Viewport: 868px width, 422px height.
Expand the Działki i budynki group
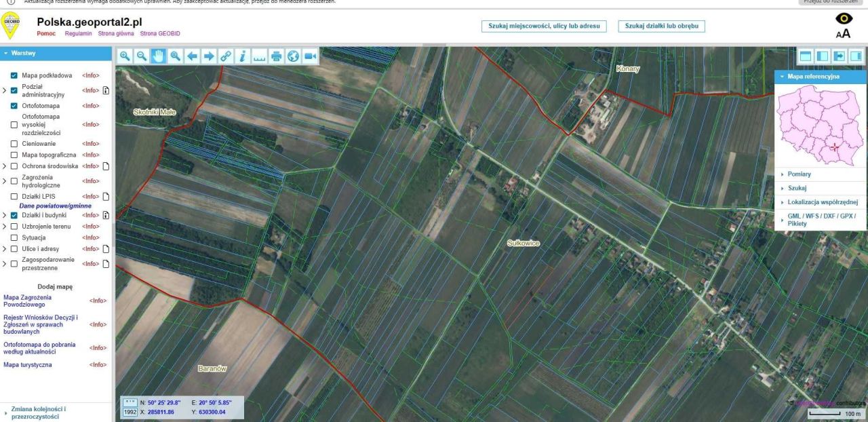click(5, 215)
